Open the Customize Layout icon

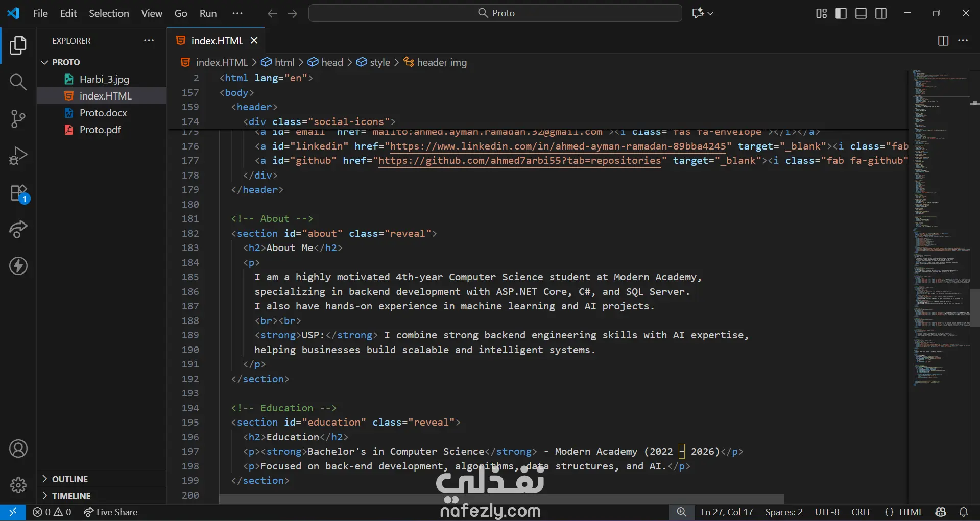[821, 13]
